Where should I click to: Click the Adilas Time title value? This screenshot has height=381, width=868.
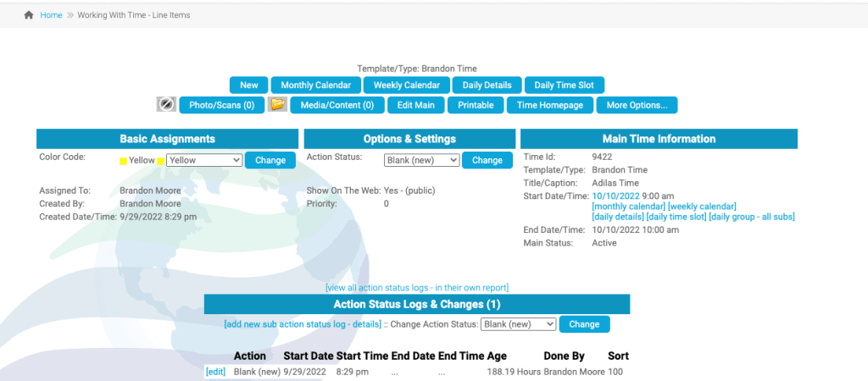click(615, 183)
